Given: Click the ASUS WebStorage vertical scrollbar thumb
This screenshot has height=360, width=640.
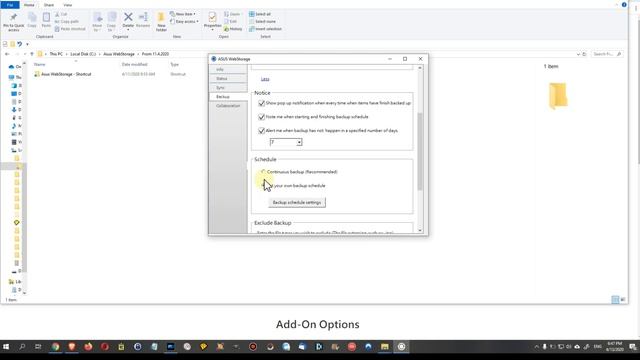Looking at the screenshot, I should pos(420,151).
